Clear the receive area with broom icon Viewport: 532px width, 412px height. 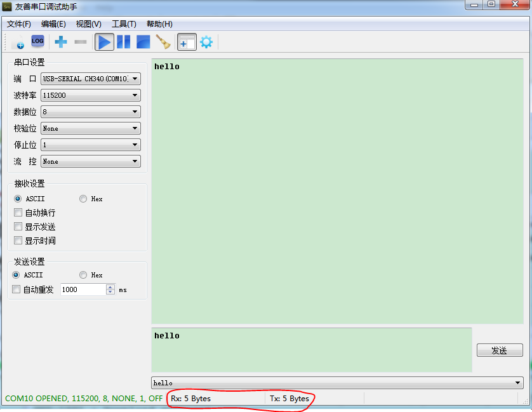(163, 43)
